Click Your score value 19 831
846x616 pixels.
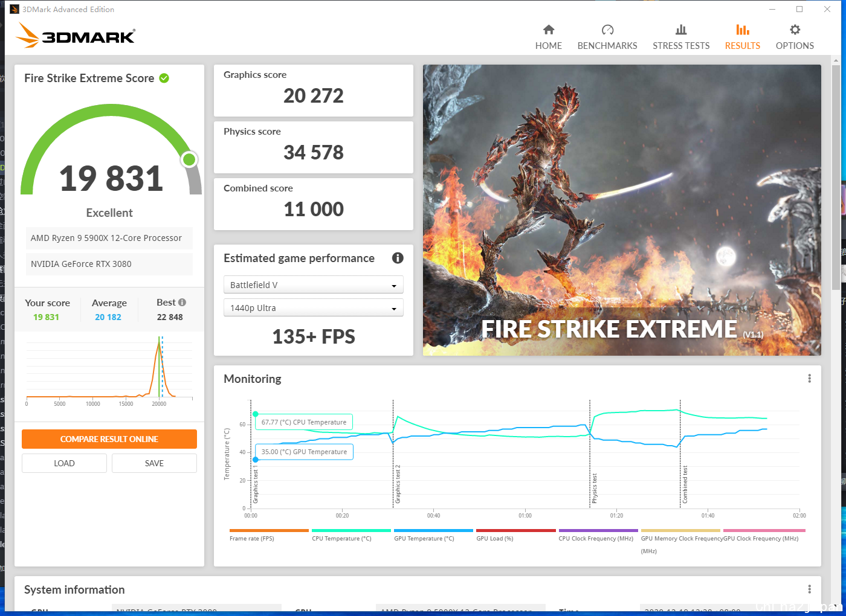(46, 317)
